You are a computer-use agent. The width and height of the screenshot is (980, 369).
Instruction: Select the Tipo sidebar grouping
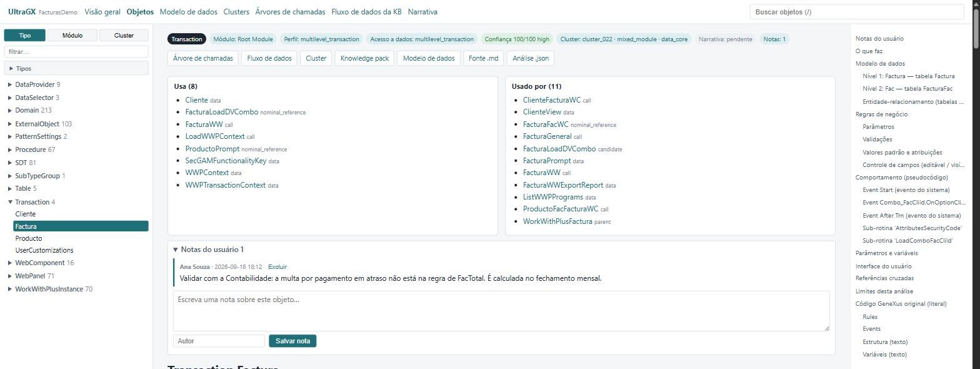tap(25, 36)
